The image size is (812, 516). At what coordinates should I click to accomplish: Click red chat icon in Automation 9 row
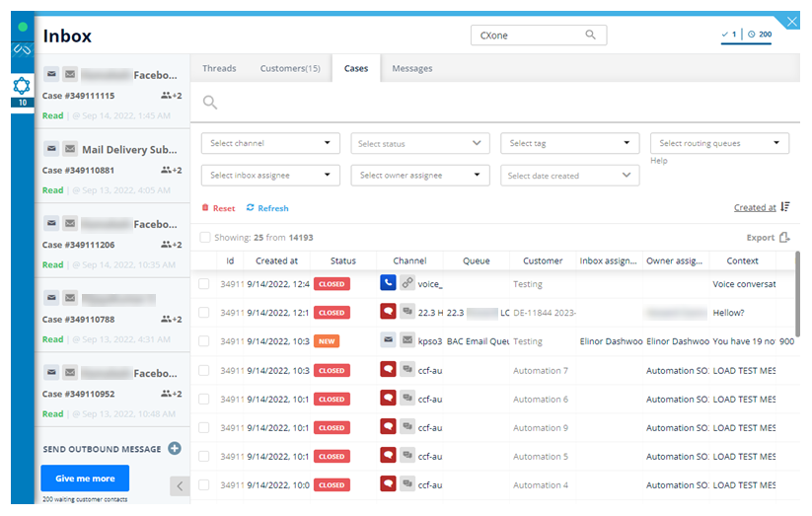coord(388,426)
